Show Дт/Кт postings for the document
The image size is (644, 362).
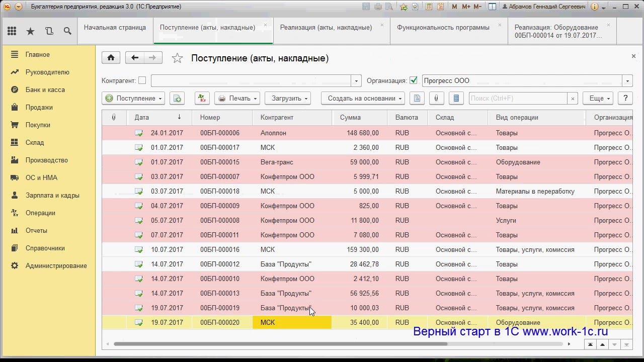click(x=202, y=99)
